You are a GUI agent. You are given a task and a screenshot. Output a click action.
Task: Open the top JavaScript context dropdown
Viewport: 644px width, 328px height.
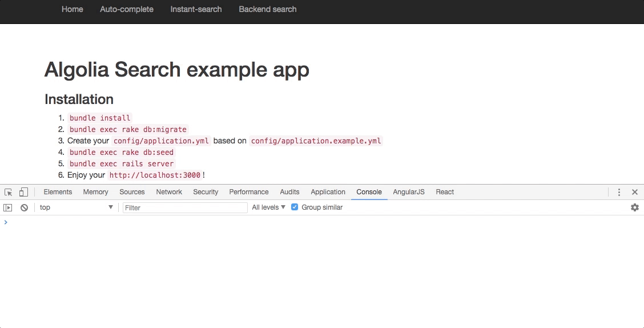[76, 207]
